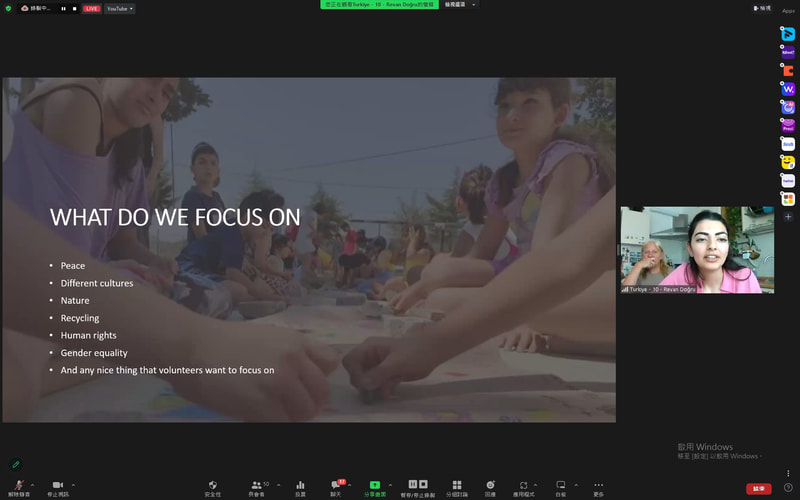Expand audio options caret beside microphone
Screen dimensions: 800x500
click(33, 485)
